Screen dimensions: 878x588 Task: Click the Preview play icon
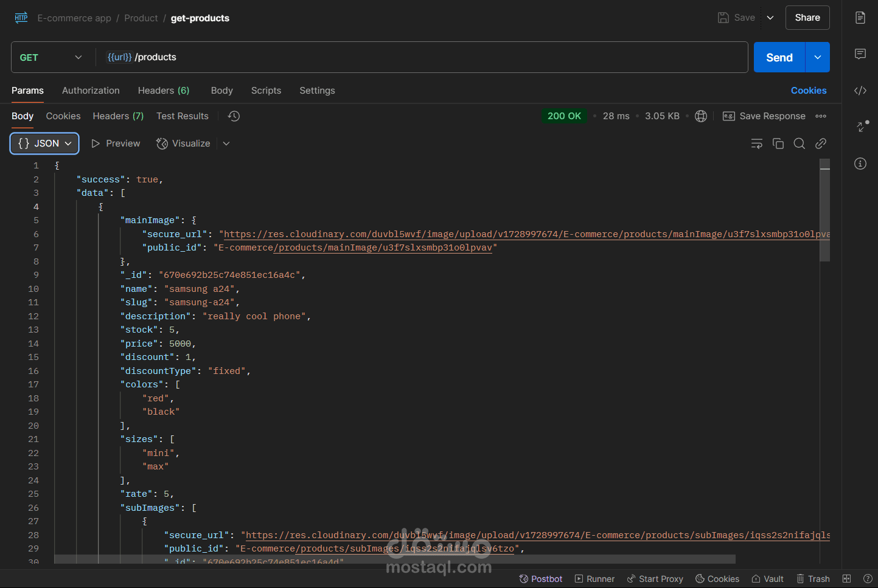pyautogui.click(x=96, y=144)
